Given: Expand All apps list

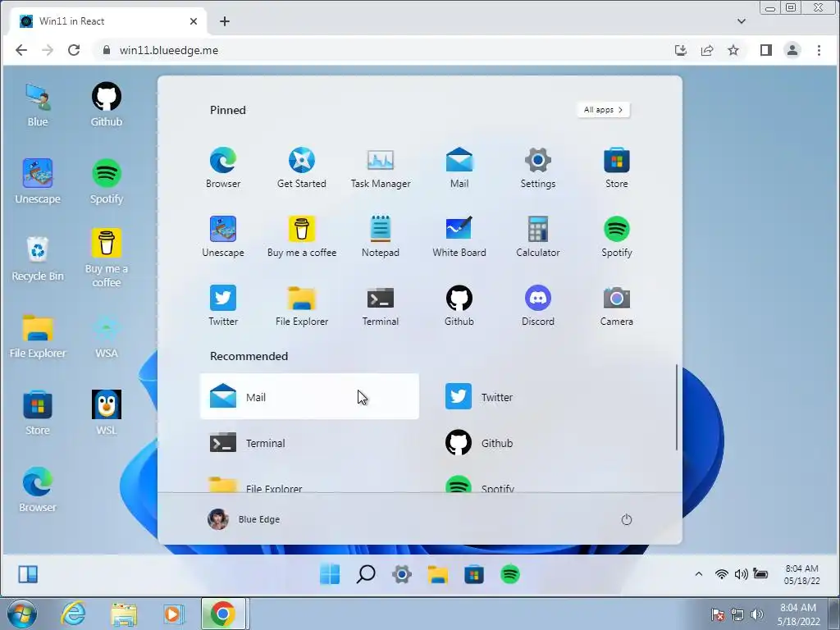Looking at the screenshot, I should 603,110.
